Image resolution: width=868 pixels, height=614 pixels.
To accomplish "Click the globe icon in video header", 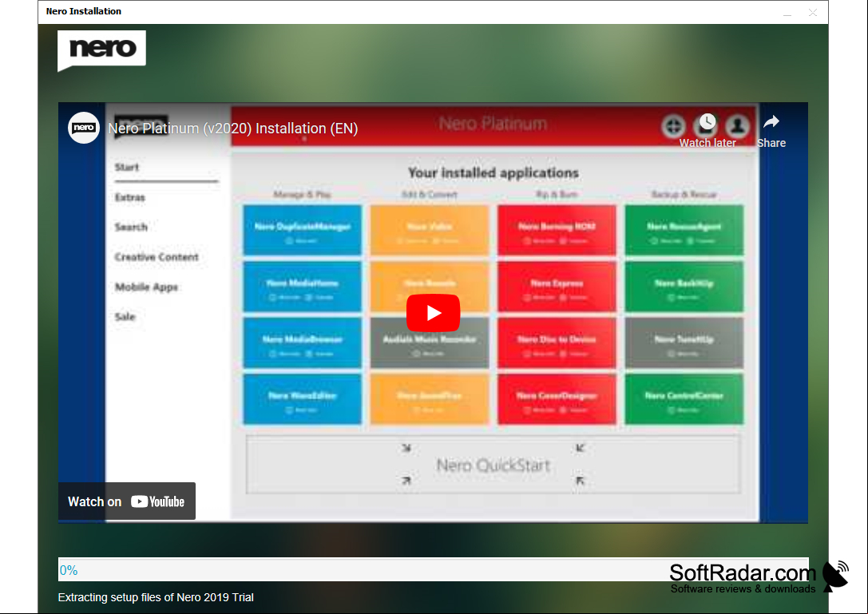I will [x=673, y=126].
